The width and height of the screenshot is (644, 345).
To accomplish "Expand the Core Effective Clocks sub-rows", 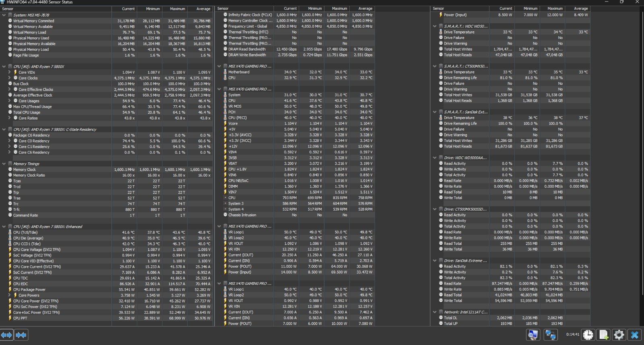I will pos(10,89).
